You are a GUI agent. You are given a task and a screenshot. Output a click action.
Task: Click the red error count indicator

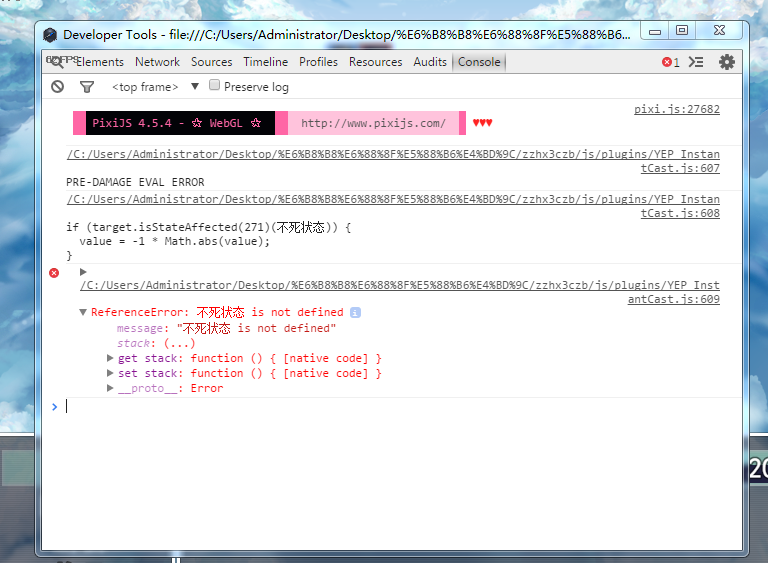[x=671, y=62]
